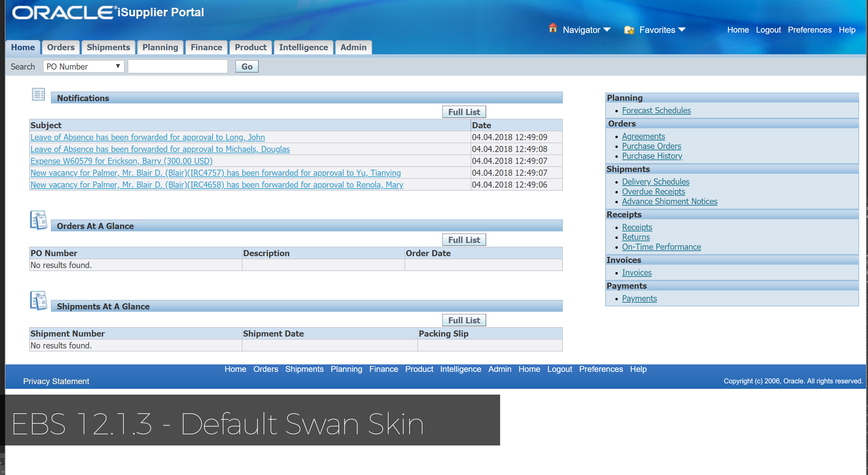This screenshot has height=475, width=868.
Task: Open Leave of Absence notification for Long, John
Action: (147, 137)
